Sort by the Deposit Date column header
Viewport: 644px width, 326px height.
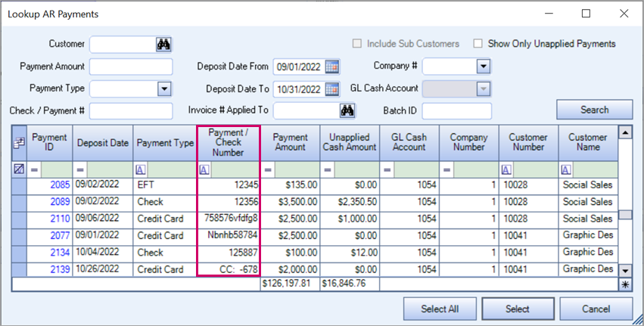coord(102,142)
